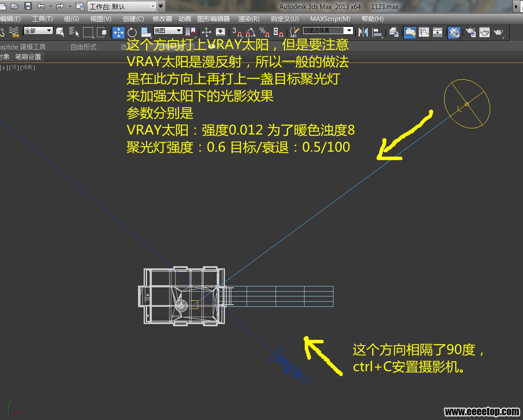This screenshot has width=523, height=420.
Task: Toggle Angle Snap
Action: tap(250, 32)
